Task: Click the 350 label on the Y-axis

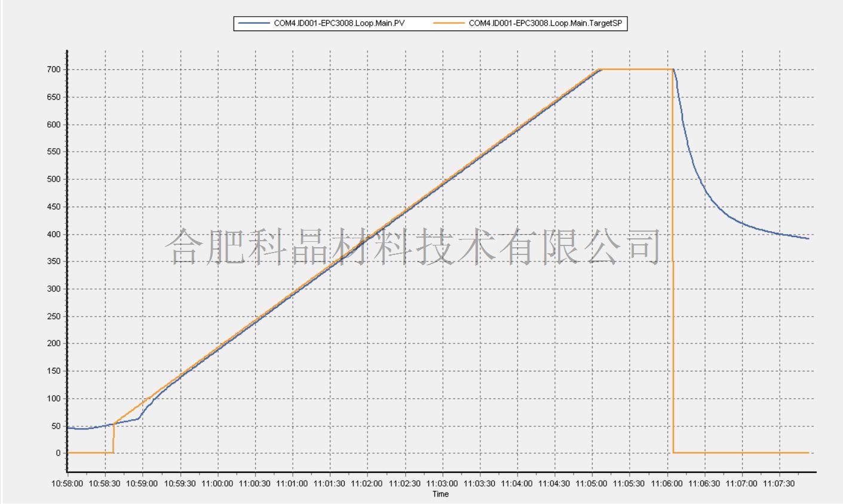Action: tap(55, 262)
